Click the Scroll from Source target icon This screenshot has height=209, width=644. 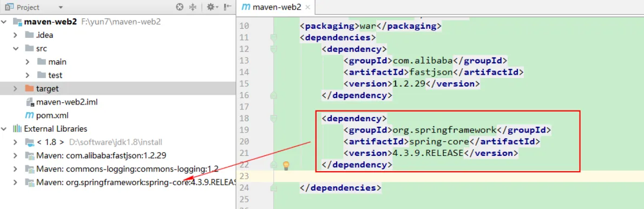pyautogui.click(x=180, y=7)
